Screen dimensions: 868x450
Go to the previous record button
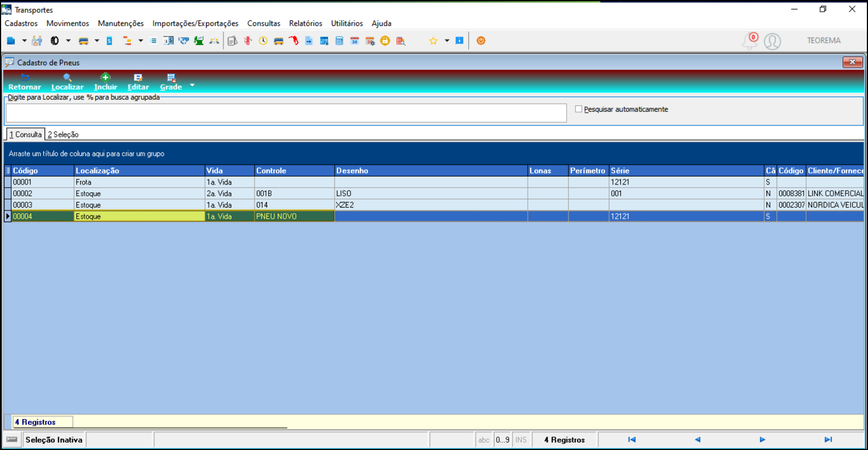(698, 440)
